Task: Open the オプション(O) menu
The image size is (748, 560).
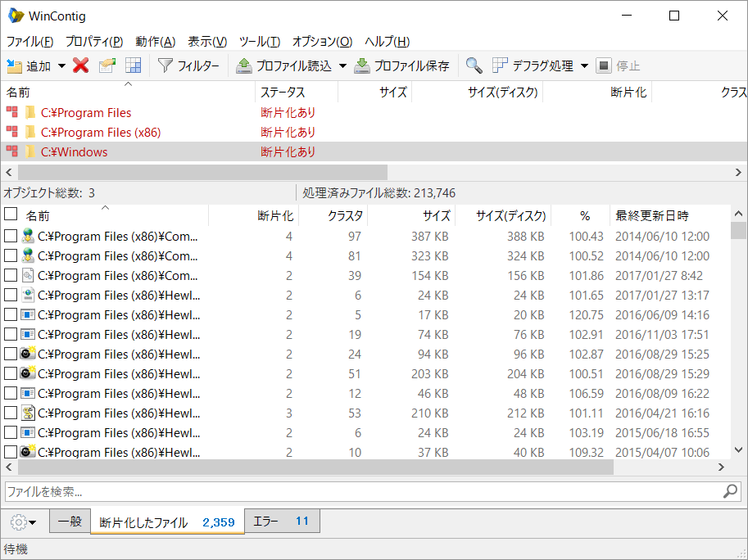Action: point(323,42)
